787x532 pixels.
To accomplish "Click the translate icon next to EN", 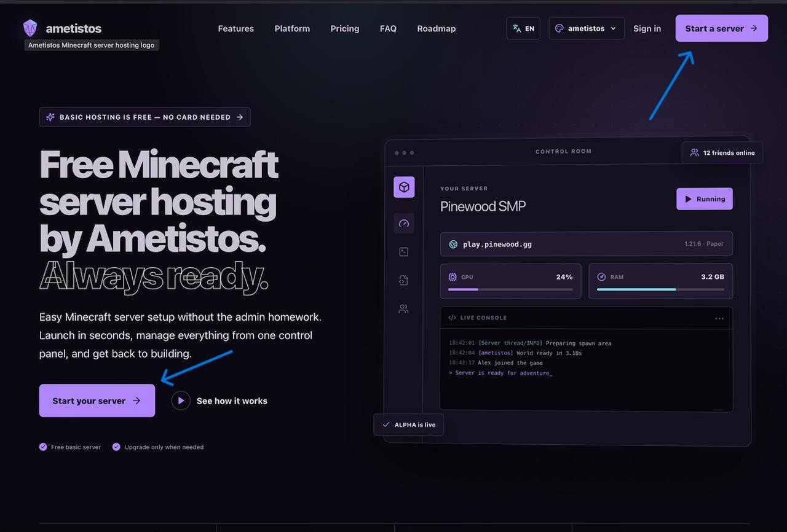I will pos(516,28).
